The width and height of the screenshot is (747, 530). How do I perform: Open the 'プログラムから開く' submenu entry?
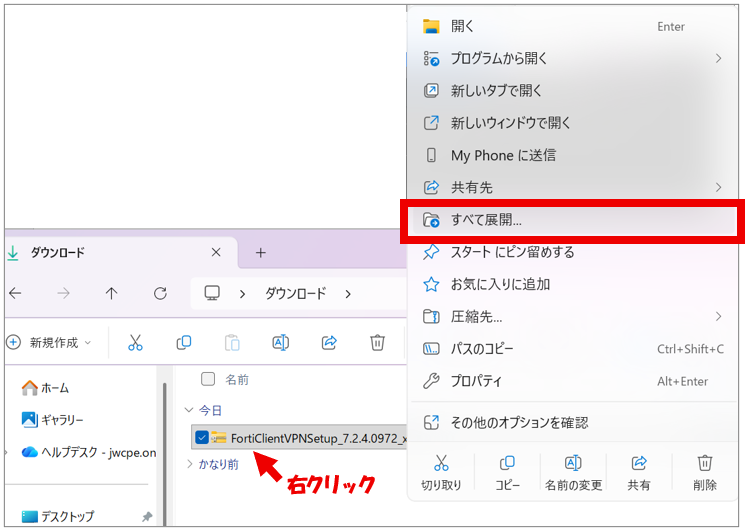(x=573, y=59)
